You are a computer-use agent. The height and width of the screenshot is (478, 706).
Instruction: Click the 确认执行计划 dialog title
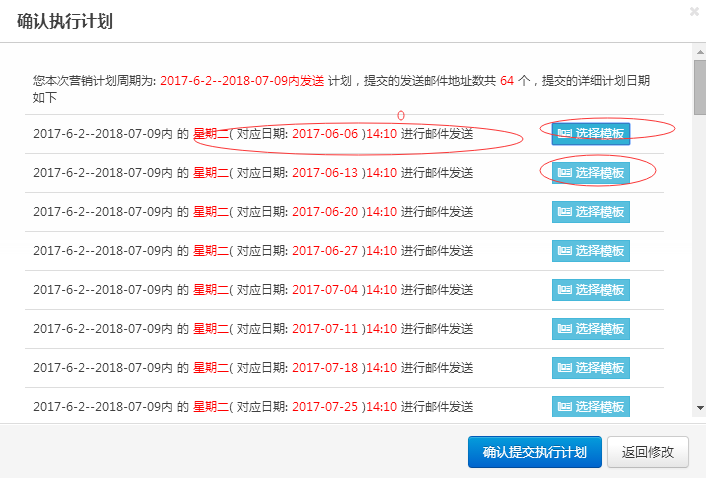pyautogui.click(x=65, y=21)
